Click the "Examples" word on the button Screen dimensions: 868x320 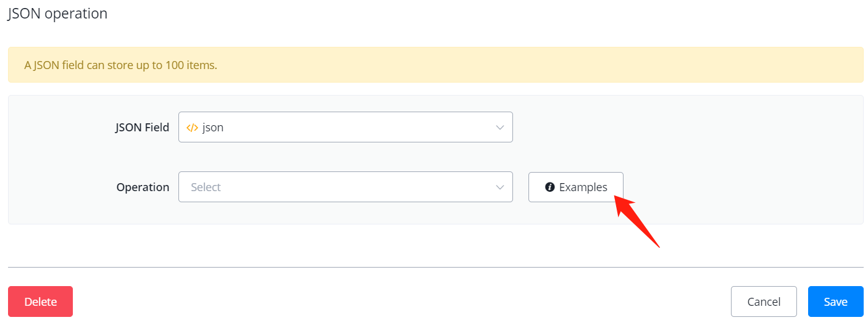583,187
